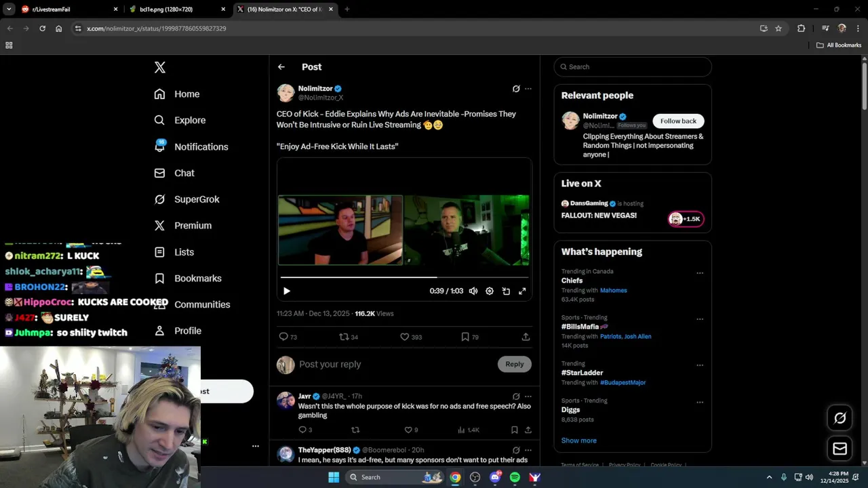Repost Javr's reply
Screen dimensions: 868x488
pyautogui.click(x=355, y=430)
